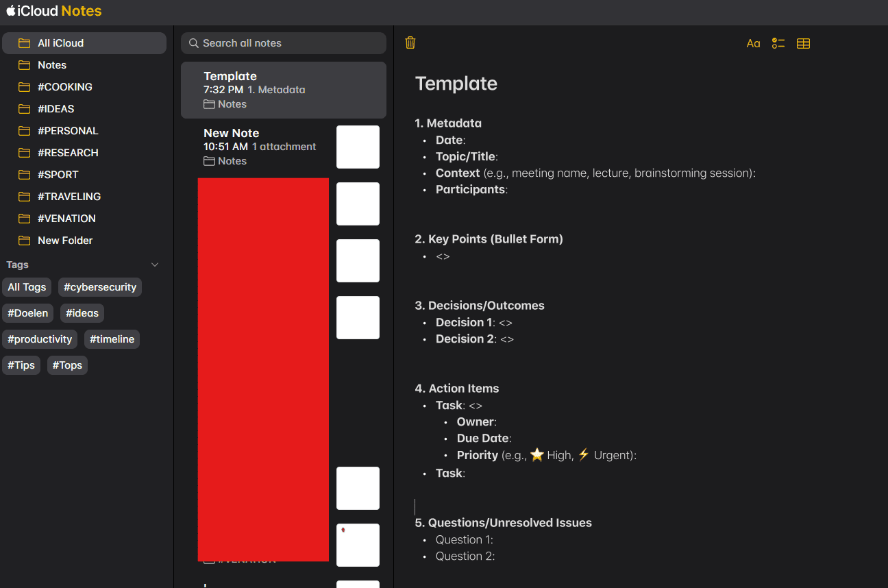Filter notes by #timeline tag
This screenshot has height=588, width=888.
coord(112,339)
